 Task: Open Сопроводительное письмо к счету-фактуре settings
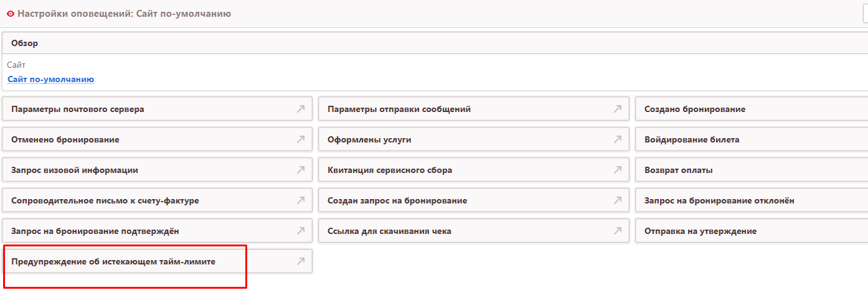(x=105, y=200)
